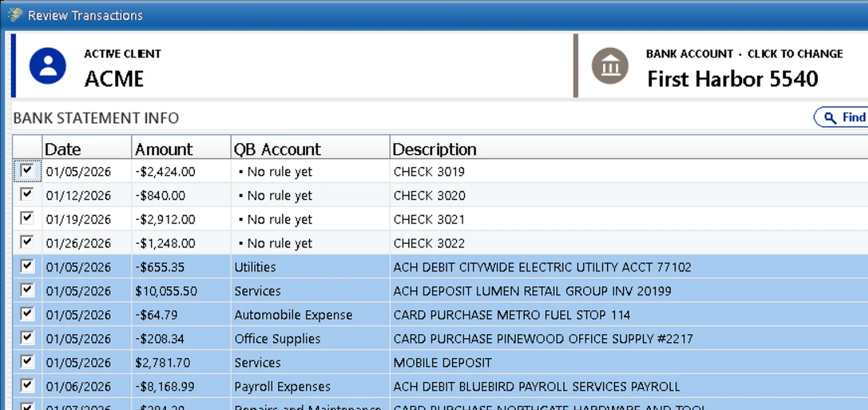The image size is (868, 410).
Task: Toggle the checkbox for CHECK 3022
Action: point(27,242)
